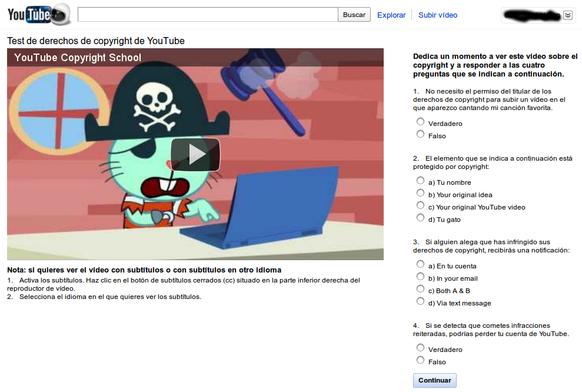Image resolution: width=582 pixels, height=392 pixels.
Task: Choose option b) Your original idea
Action: pyautogui.click(x=420, y=192)
